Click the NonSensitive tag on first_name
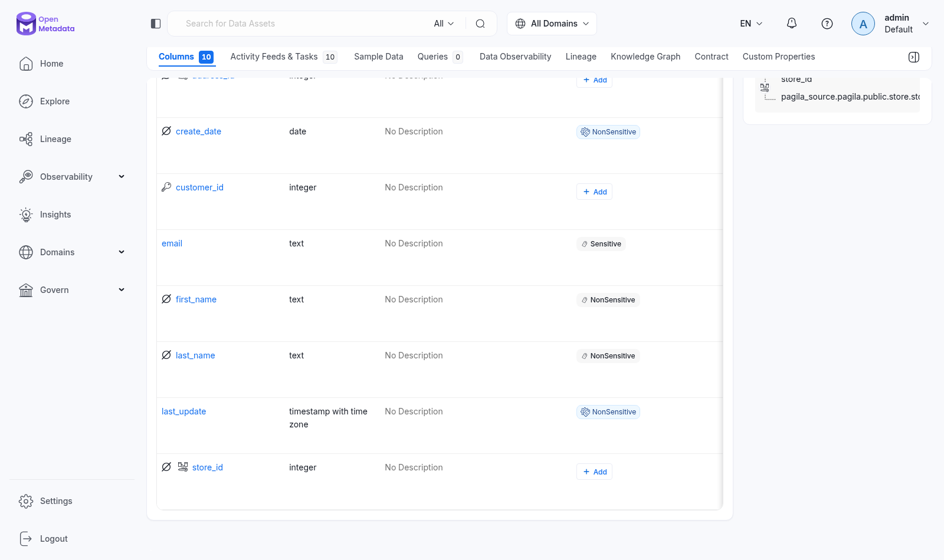The width and height of the screenshot is (944, 560). point(608,300)
